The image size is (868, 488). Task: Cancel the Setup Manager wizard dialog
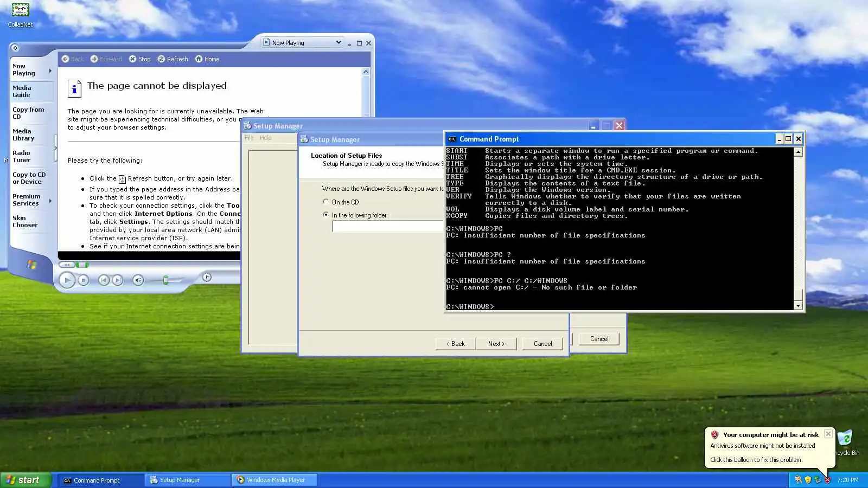tap(542, 344)
